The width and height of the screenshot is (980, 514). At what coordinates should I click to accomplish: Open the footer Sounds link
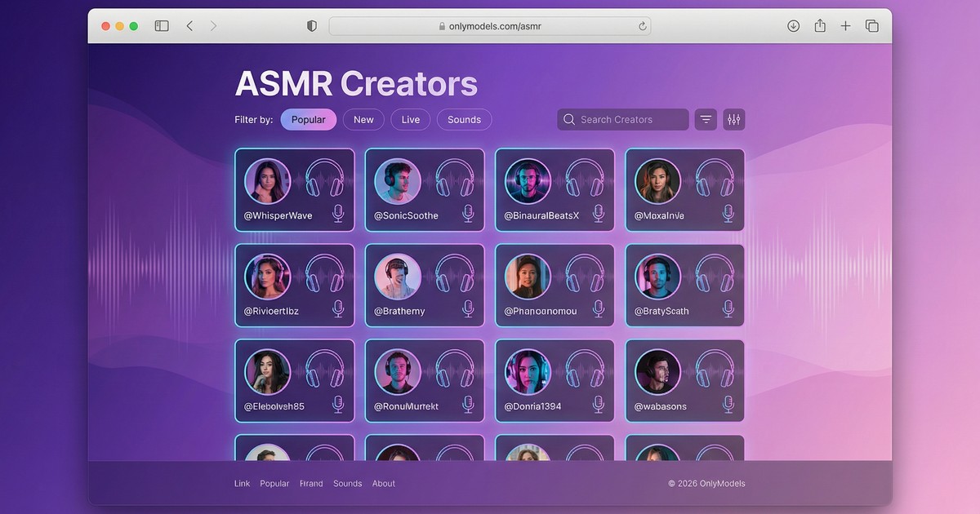pyautogui.click(x=347, y=483)
